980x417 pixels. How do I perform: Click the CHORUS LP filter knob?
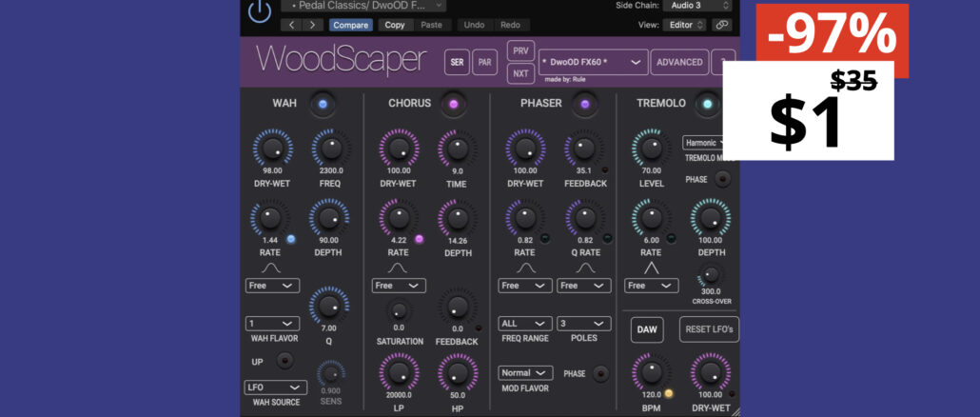tap(399, 372)
